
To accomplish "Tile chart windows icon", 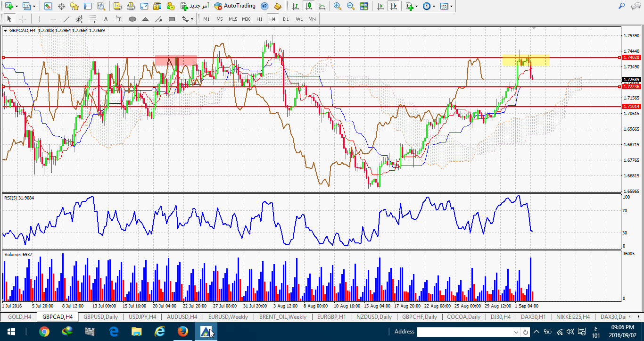I will coord(364,6).
